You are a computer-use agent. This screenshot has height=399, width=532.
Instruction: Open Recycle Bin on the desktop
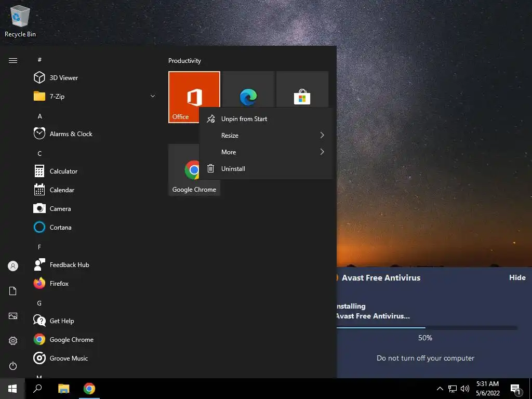tap(20, 21)
